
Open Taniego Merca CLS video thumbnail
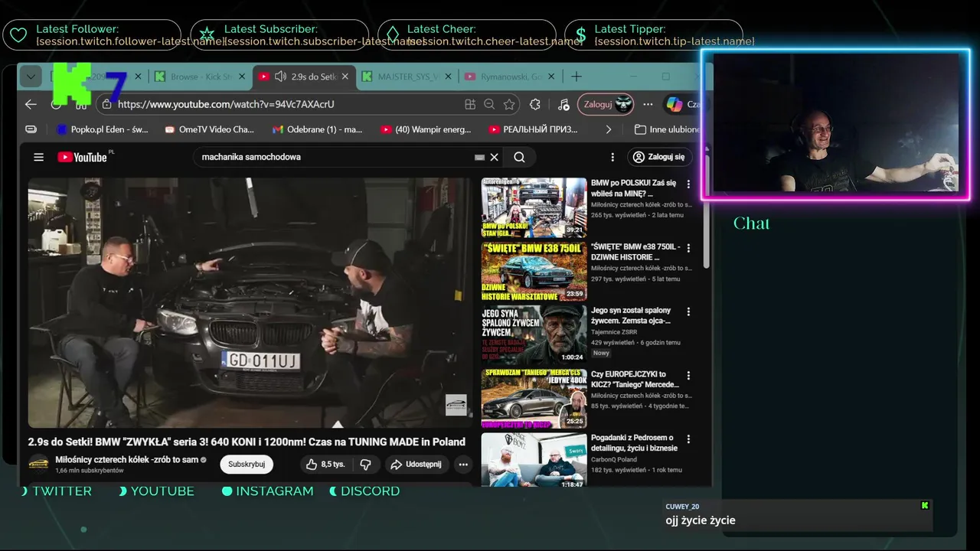[534, 399]
